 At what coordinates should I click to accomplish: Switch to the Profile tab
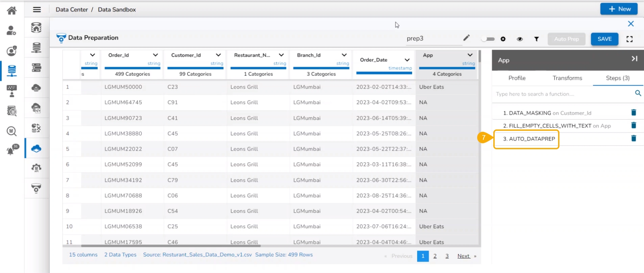pos(516,78)
